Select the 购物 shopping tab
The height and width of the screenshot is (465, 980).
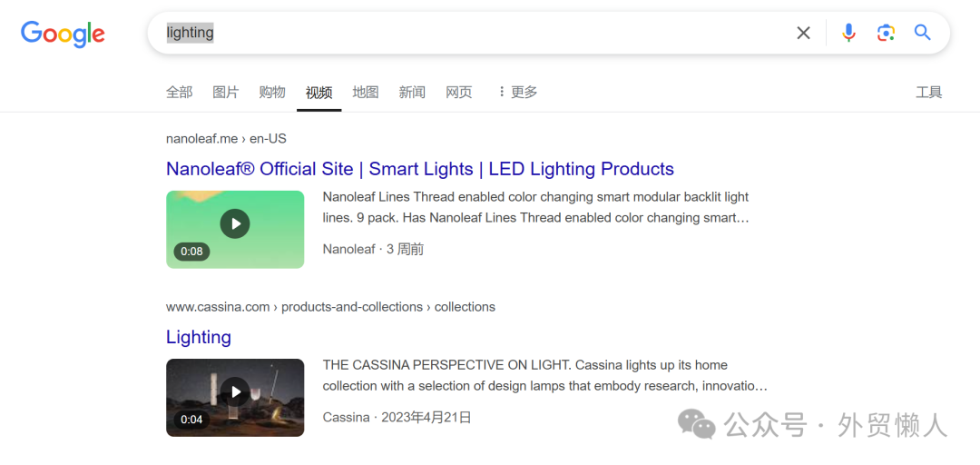[272, 92]
